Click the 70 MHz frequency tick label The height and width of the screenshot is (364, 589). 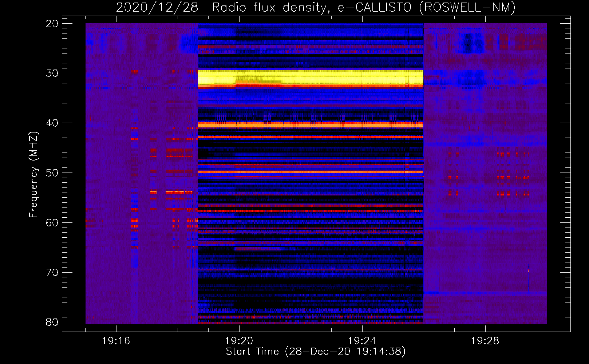pos(52,273)
